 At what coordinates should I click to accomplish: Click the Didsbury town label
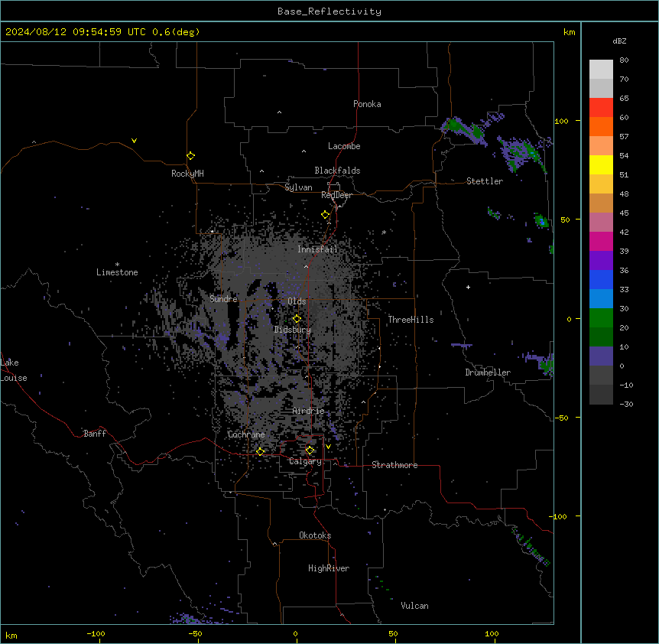(293, 330)
